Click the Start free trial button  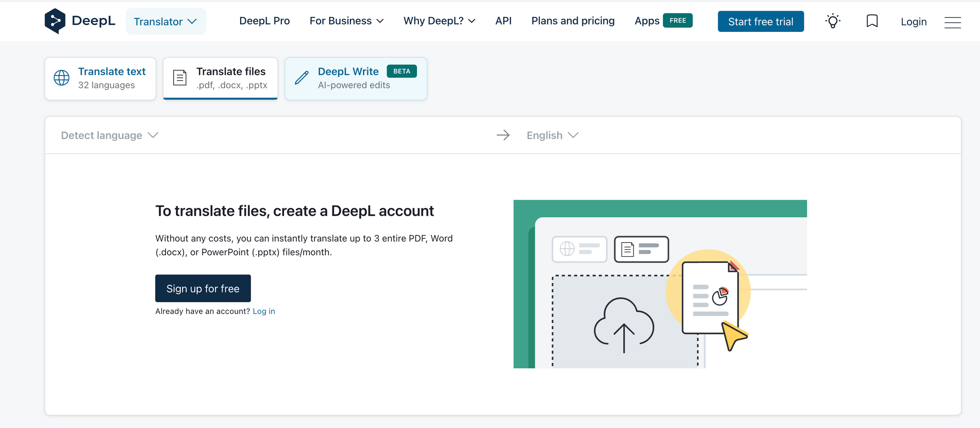[760, 22]
